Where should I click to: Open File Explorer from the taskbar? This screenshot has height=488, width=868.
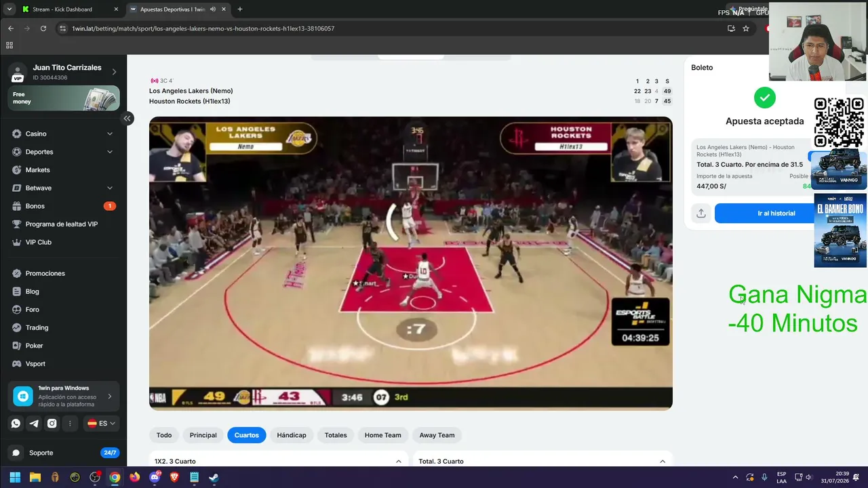[35, 477]
